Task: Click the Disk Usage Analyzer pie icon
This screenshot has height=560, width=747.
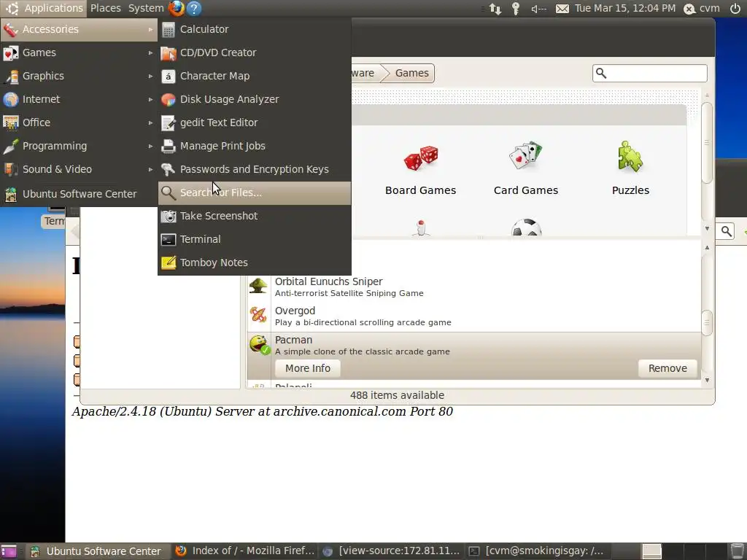Action: tap(169, 99)
